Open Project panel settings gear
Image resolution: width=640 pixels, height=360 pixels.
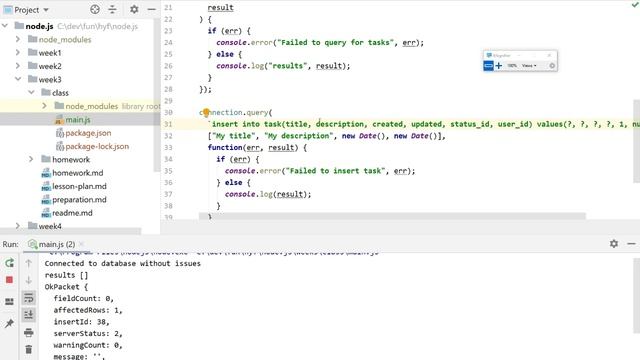point(134,9)
